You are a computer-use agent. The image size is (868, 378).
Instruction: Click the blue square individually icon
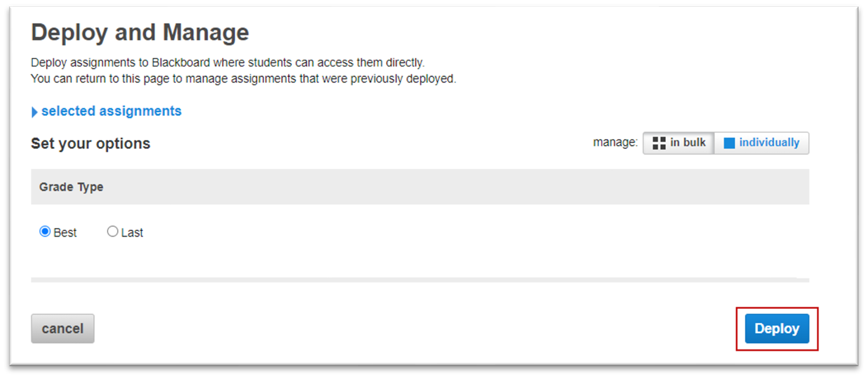coord(729,143)
